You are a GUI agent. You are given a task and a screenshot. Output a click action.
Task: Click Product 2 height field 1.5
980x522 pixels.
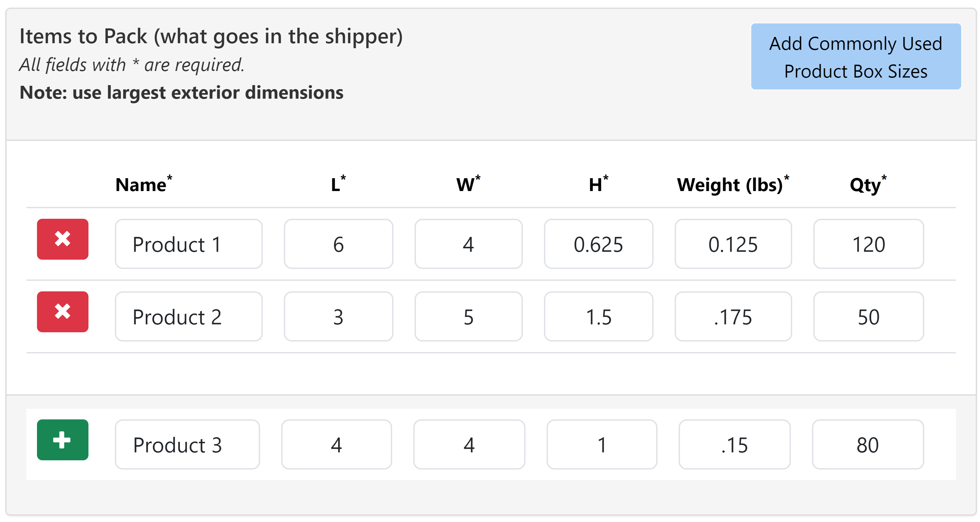[598, 316]
